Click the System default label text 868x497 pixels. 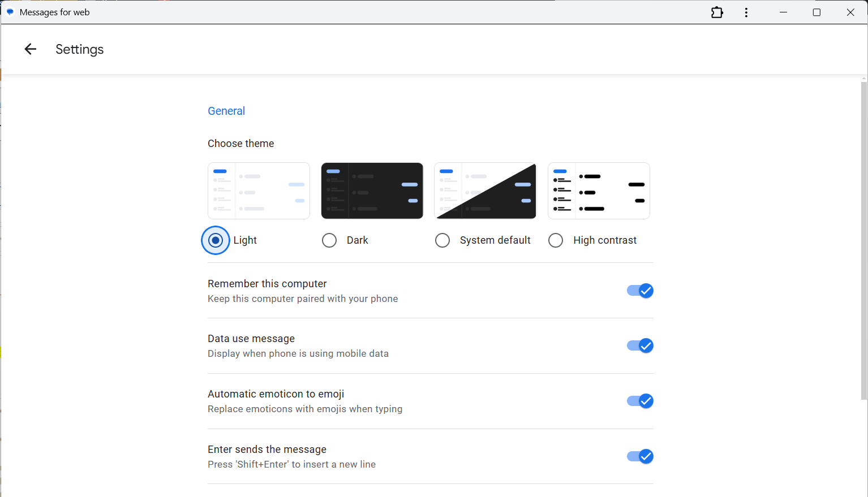[495, 240]
